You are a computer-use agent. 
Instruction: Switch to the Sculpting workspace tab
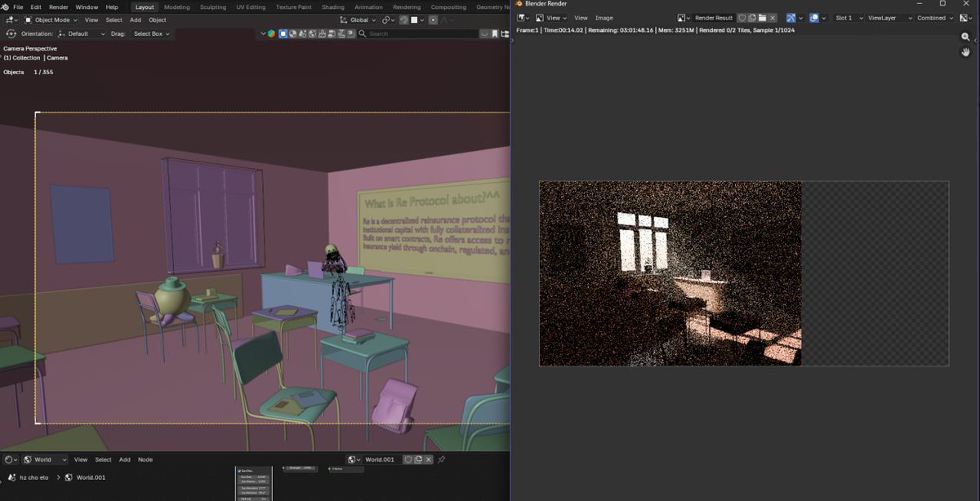(x=213, y=7)
